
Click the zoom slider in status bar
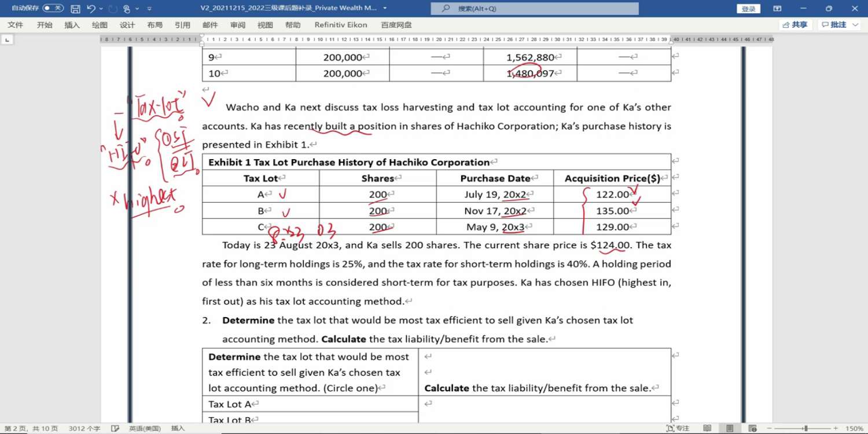tap(804, 428)
